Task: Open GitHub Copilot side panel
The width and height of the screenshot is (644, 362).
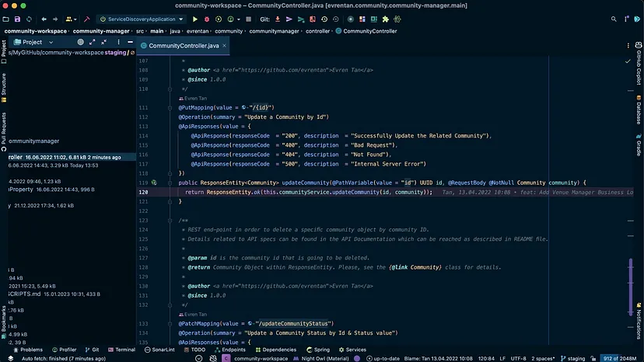Action: [639, 64]
